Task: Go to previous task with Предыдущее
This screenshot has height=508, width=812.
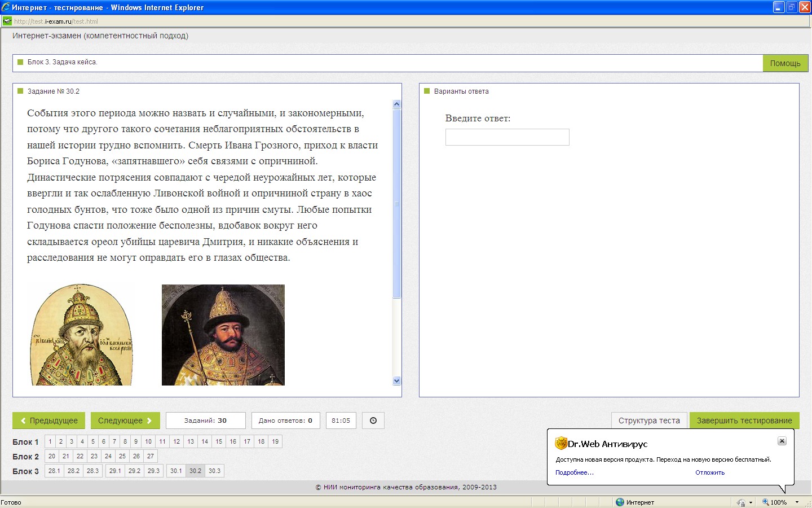Action: point(48,421)
